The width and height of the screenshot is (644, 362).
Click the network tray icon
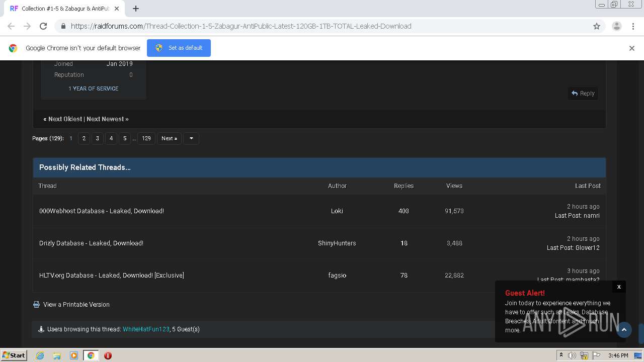coord(584,355)
